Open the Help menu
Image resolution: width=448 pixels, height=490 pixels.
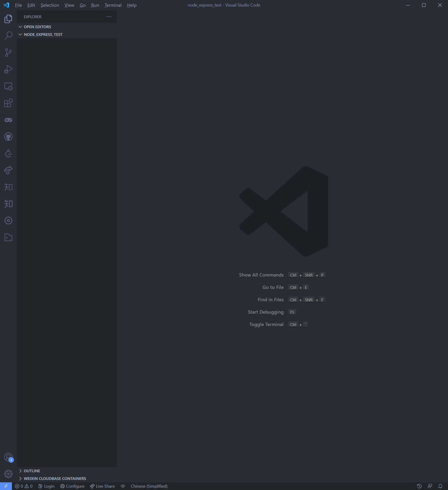[x=132, y=5]
